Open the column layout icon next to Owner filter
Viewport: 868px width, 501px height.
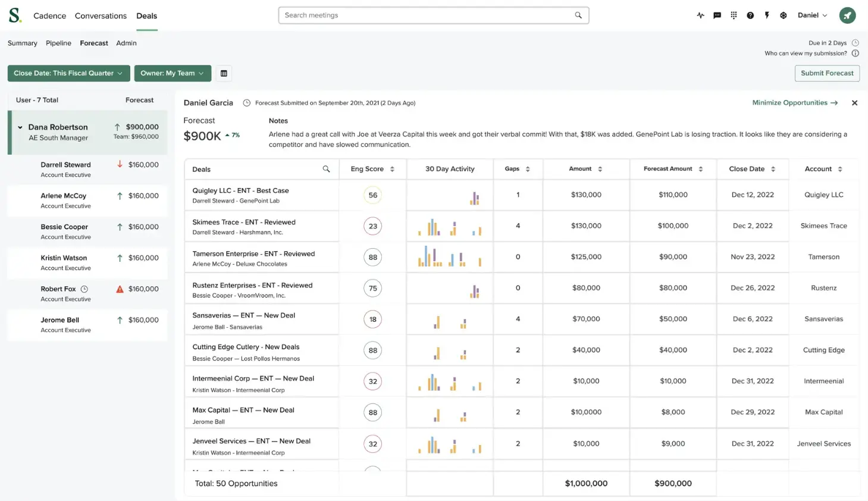224,73
